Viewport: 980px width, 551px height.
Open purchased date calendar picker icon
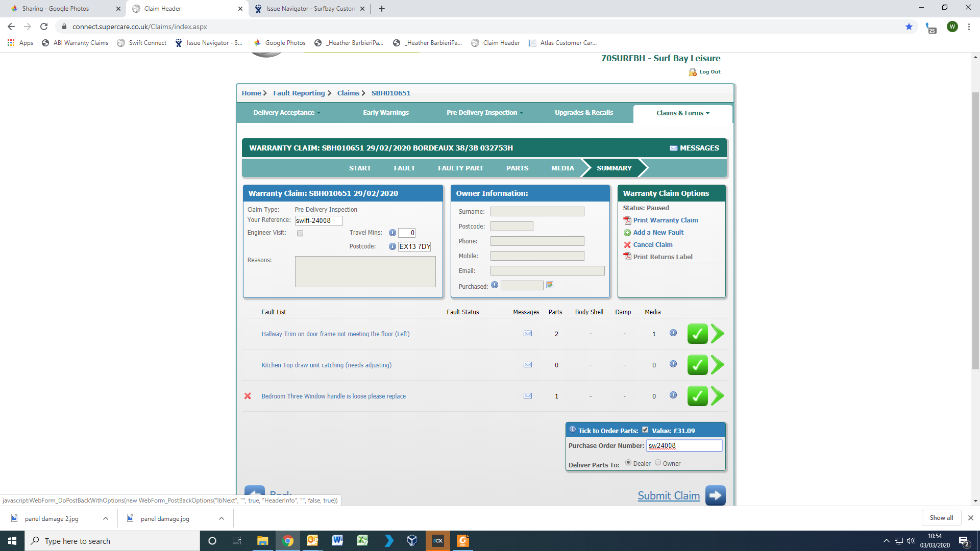point(550,285)
